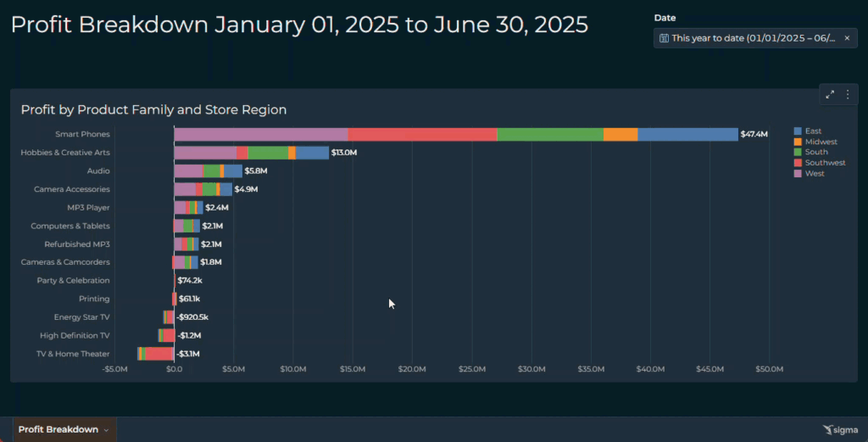Click the West purple legend swatch
The image size is (868, 442).
798,174
